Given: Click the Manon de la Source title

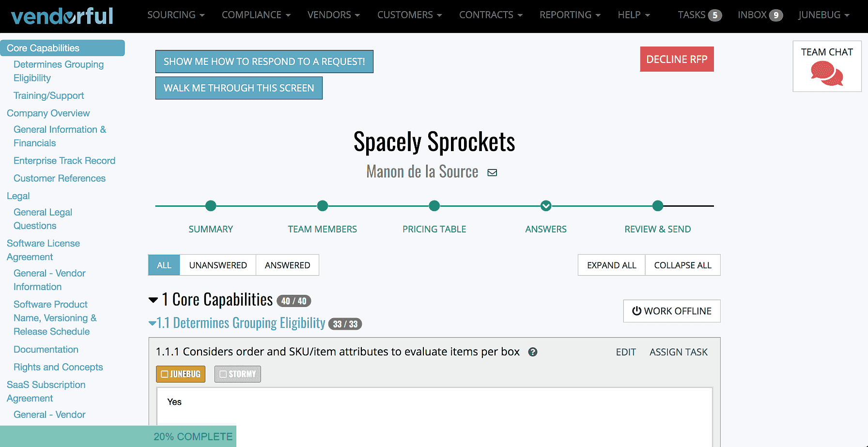Looking at the screenshot, I should pos(422,171).
